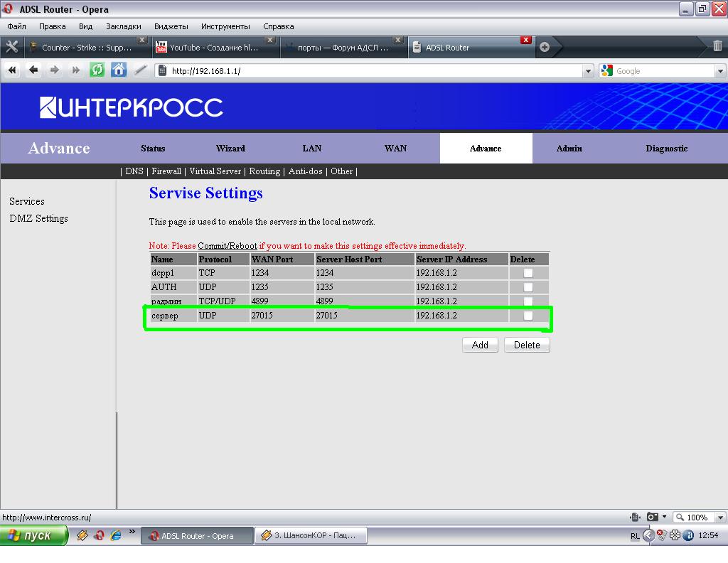Screen dimensions: 728x563
Task: Go back with the back arrow
Action: pyautogui.click(x=33, y=70)
